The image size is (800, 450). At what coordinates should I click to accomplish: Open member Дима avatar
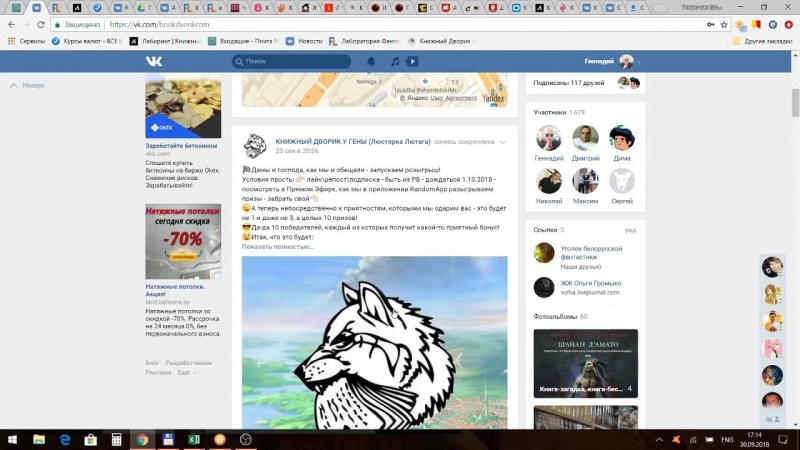(622, 138)
